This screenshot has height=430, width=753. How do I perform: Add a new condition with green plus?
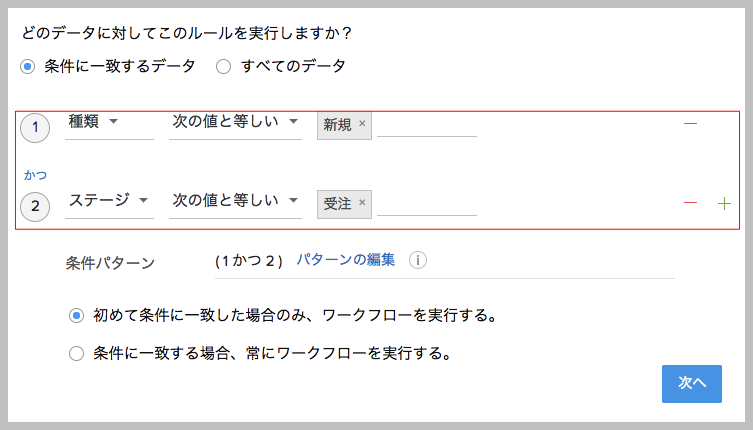[724, 203]
